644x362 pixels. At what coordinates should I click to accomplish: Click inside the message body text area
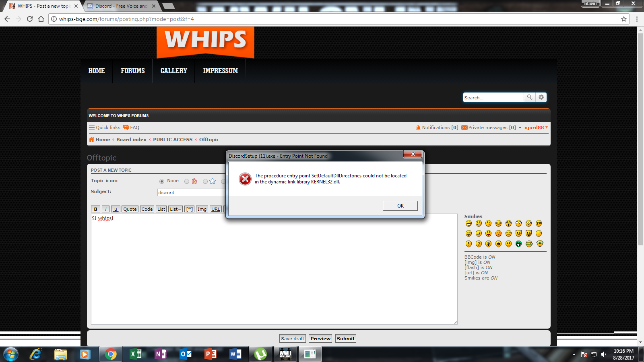tap(274, 269)
